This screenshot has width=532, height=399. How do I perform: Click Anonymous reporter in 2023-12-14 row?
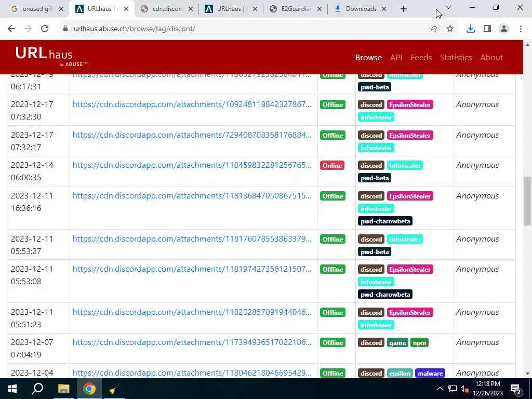[x=477, y=165]
